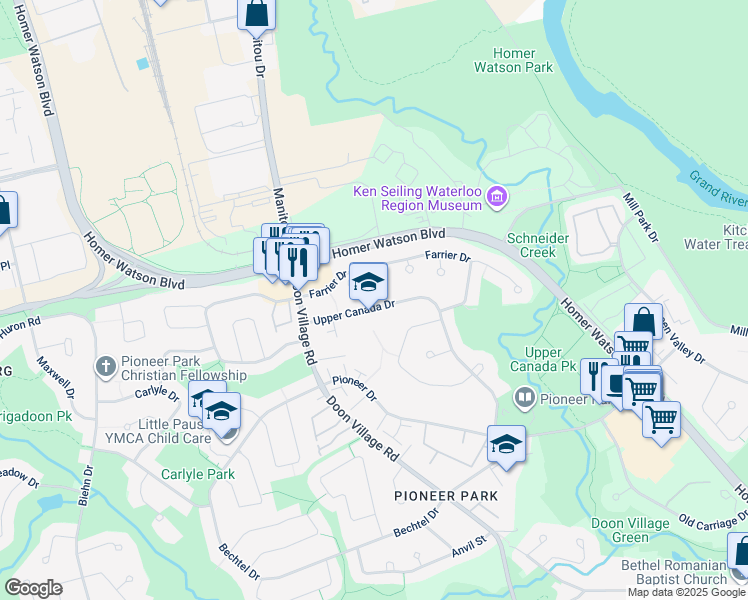This screenshot has height=600, width=748.
Task: Click the shopping bag marker above grocery carts
Action: pos(644,321)
